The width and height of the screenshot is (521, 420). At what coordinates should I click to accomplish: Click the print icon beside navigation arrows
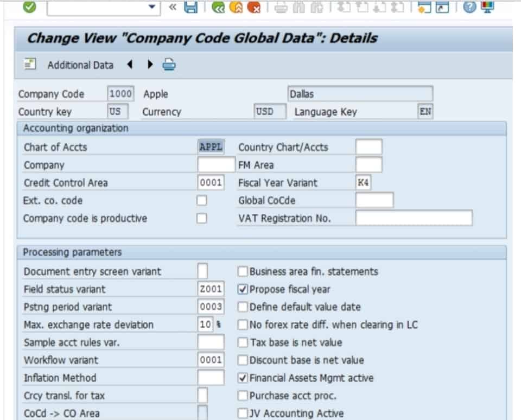pos(169,65)
